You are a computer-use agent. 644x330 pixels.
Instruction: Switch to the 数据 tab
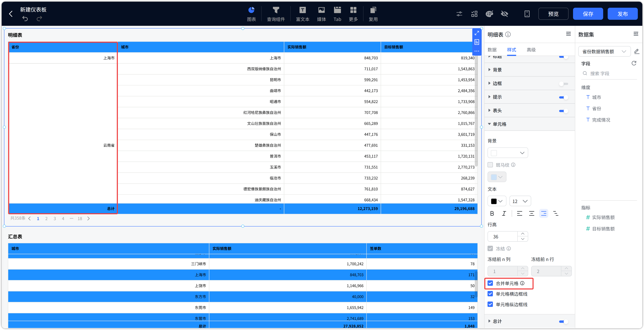(492, 50)
